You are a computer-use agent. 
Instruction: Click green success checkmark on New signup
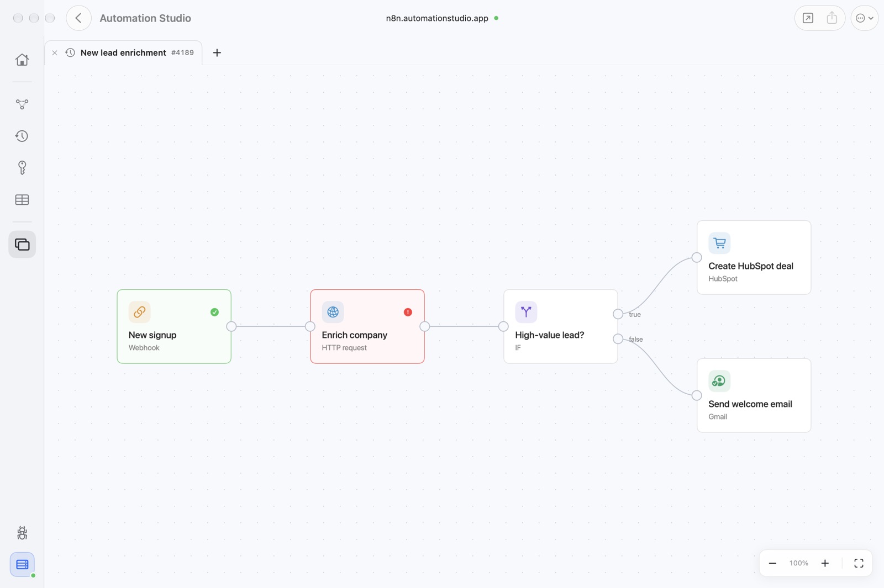click(214, 312)
